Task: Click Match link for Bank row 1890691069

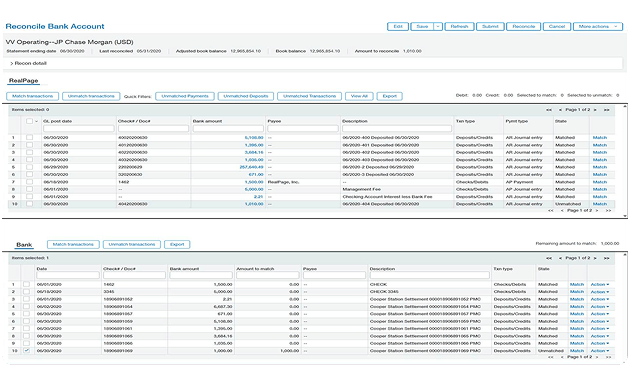Action: click(x=577, y=351)
